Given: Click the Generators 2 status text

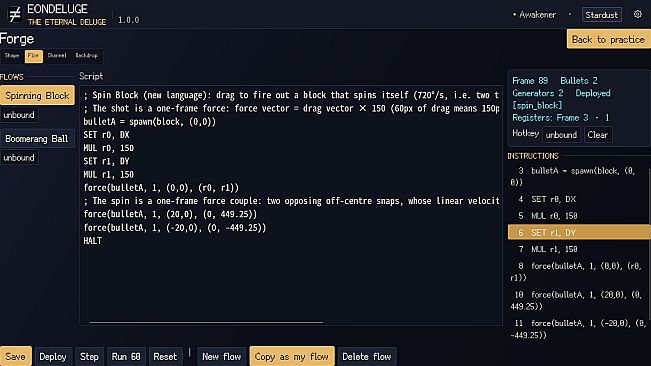Looking at the screenshot, I should coord(538,93).
